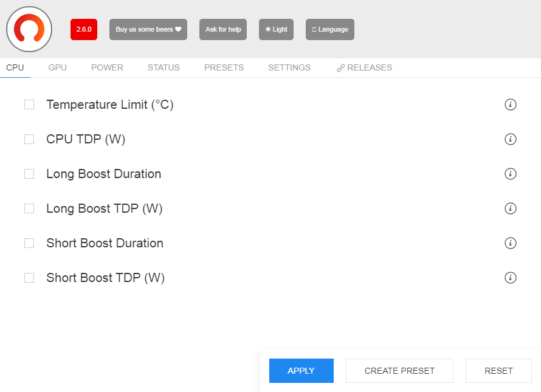Show Short Boost TDP info tooltip

(511, 278)
